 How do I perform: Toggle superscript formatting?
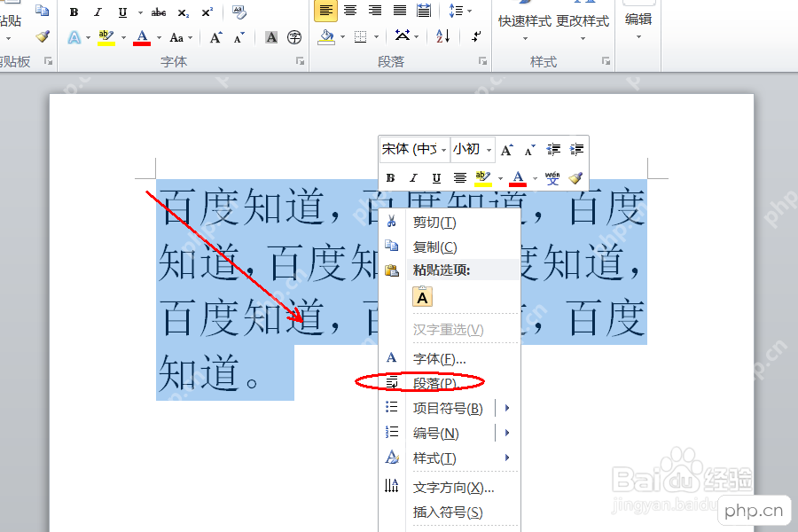[207, 12]
